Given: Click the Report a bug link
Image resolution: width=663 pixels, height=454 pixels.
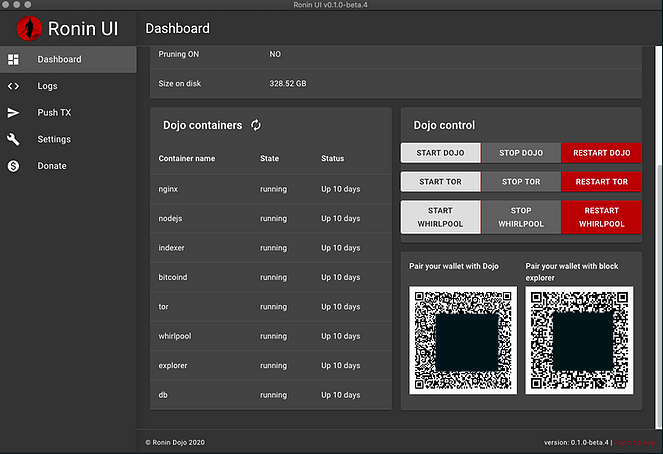Looking at the screenshot, I should (634, 443).
